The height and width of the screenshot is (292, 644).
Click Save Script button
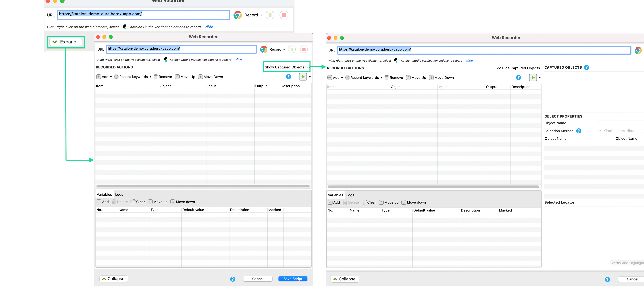293,279
